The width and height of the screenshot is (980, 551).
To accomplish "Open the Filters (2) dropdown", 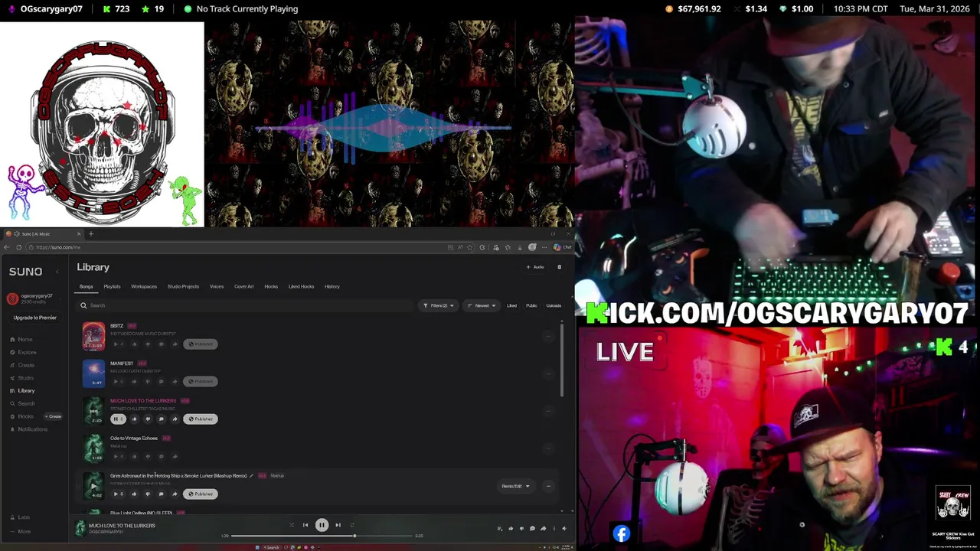I will coord(438,305).
